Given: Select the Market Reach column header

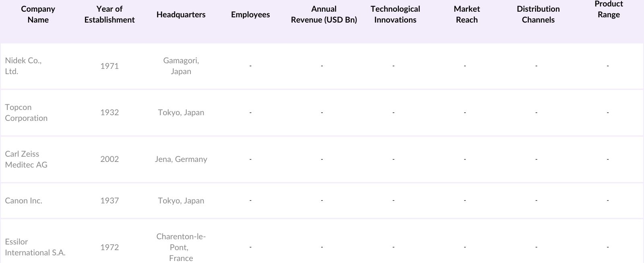Looking at the screenshot, I should click(466, 14).
